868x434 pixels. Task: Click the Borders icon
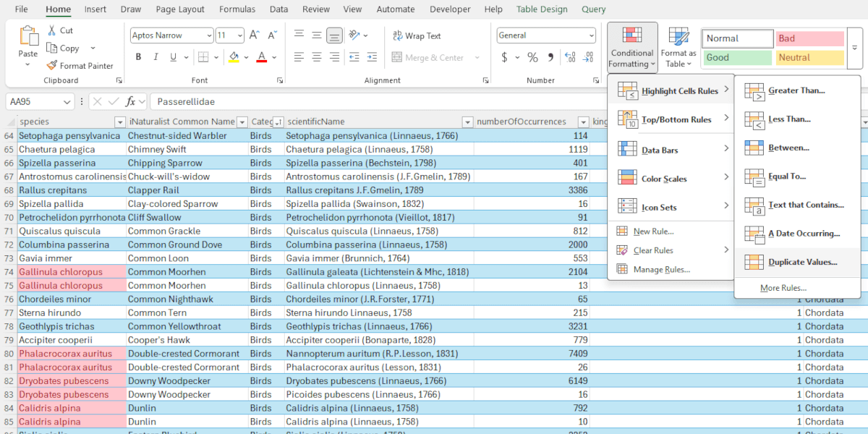(x=203, y=57)
